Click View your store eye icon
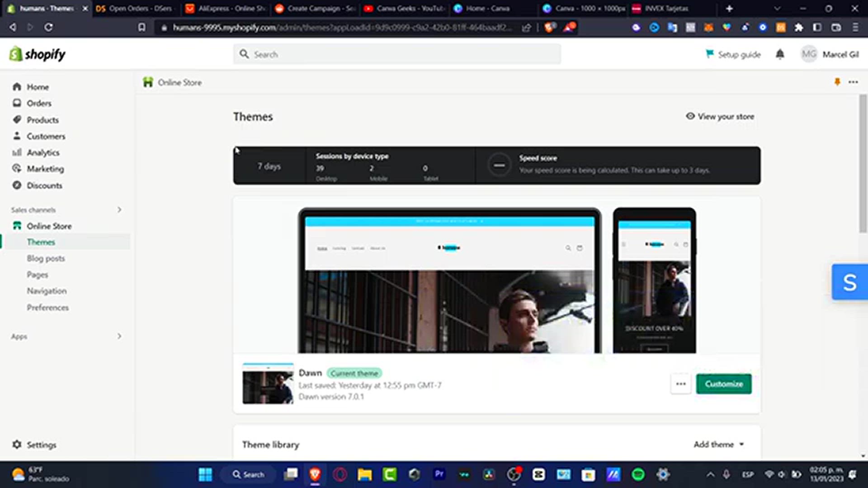868x488 pixels. 690,116
